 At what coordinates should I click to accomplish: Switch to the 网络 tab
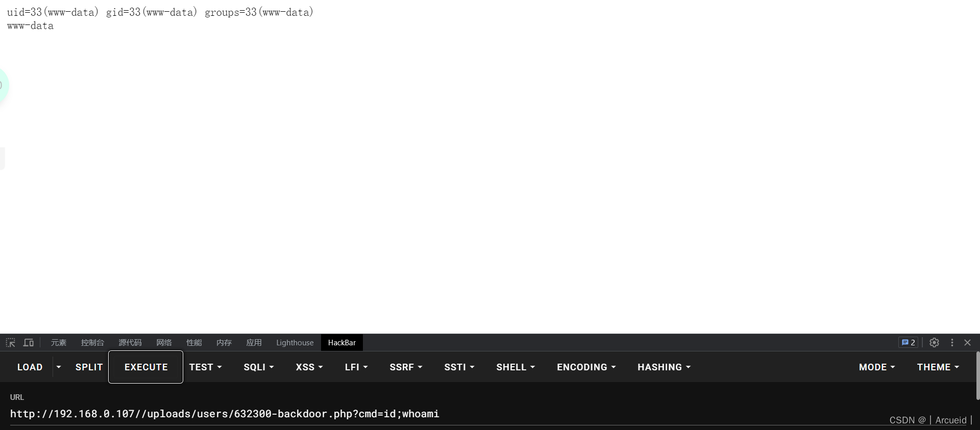tap(164, 343)
